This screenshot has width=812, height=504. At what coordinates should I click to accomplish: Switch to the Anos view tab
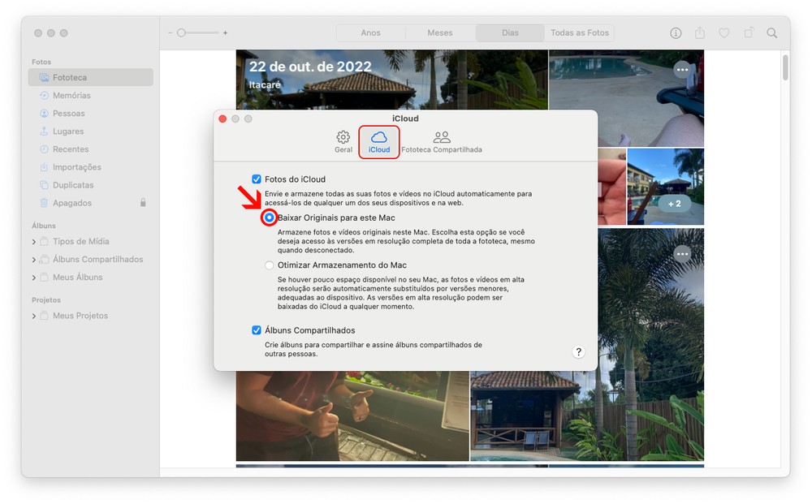click(x=370, y=33)
